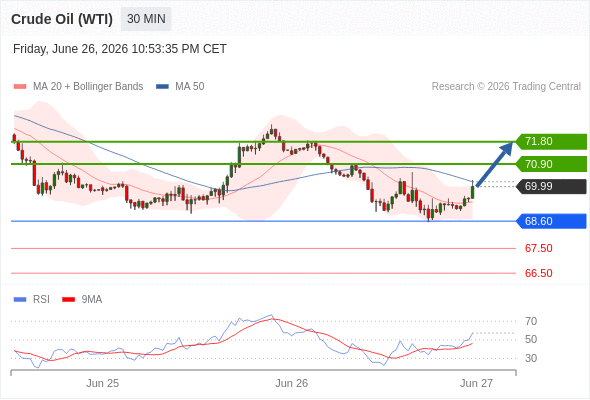Click the RSI 30 axis value

click(x=531, y=358)
